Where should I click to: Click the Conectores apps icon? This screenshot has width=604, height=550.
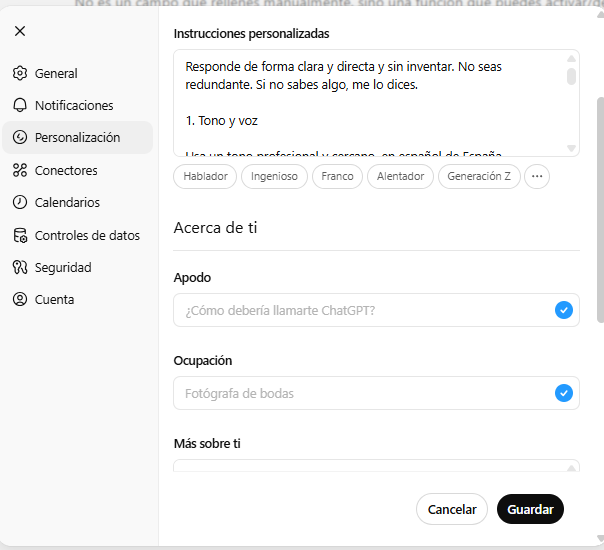pyautogui.click(x=20, y=170)
